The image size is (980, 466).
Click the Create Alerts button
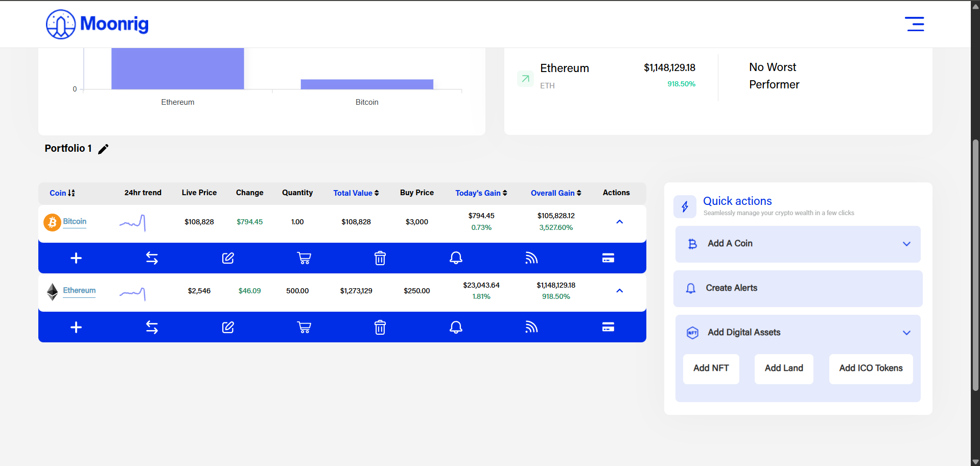[x=798, y=288]
